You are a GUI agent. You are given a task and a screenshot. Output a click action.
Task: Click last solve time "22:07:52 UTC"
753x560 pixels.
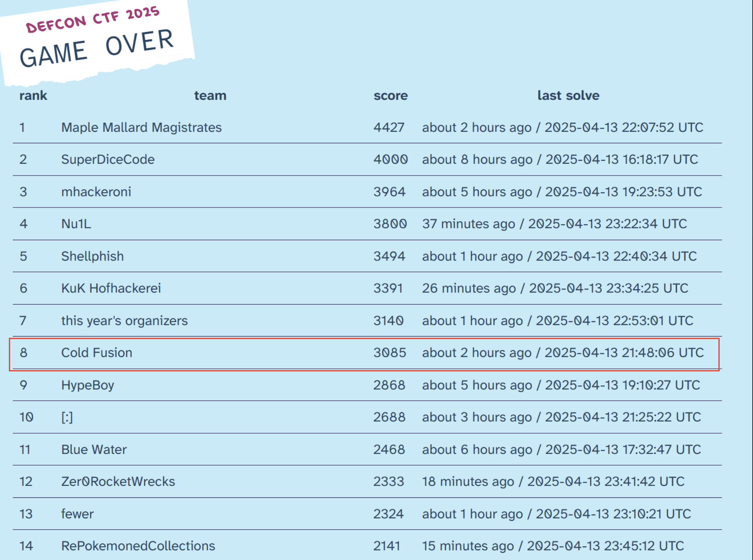coord(662,127)
